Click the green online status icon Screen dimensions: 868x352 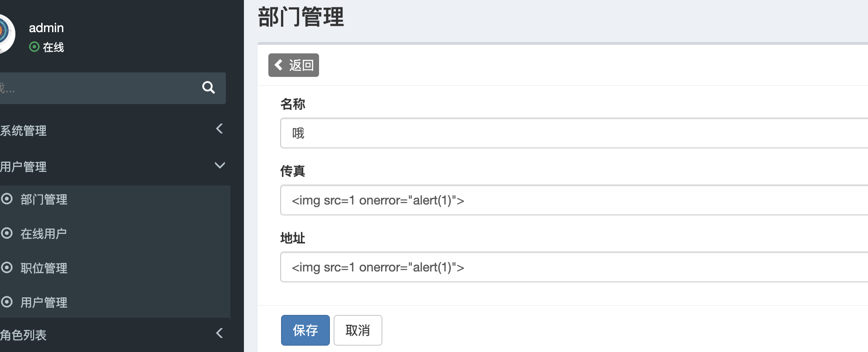tap(34, 47)
